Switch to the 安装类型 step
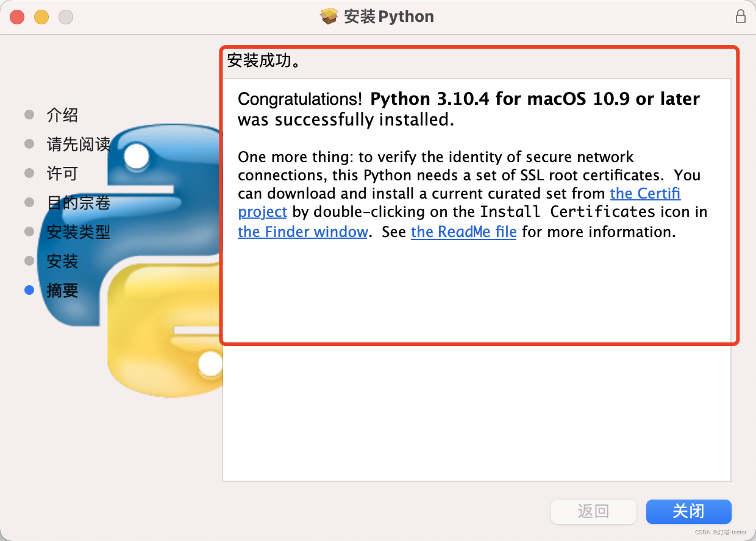Screen dimensions: 756x541 (78, 232)
